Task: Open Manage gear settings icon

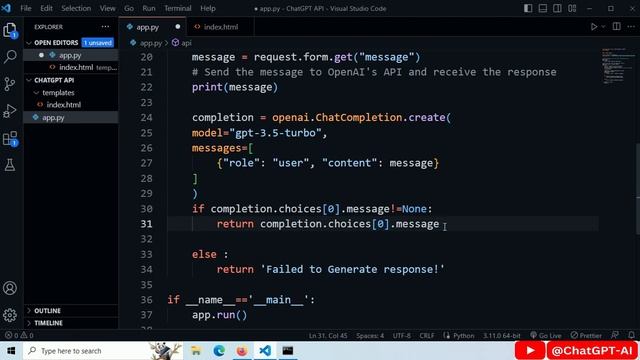Action: point(10,315)
